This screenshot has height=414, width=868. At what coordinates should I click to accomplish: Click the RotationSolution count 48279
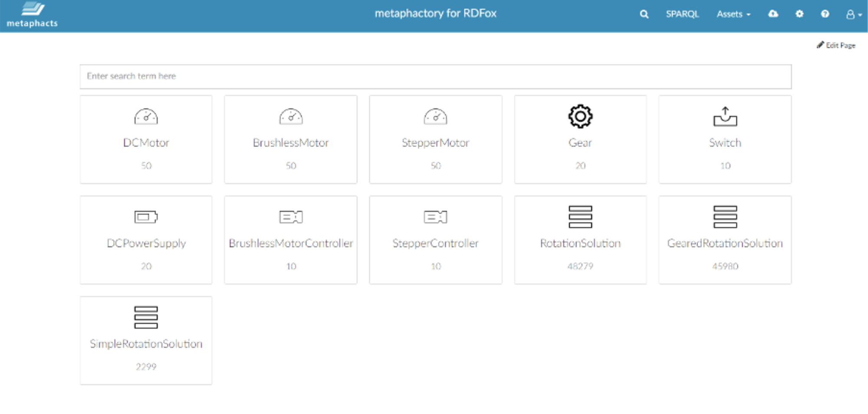point(580,266)
